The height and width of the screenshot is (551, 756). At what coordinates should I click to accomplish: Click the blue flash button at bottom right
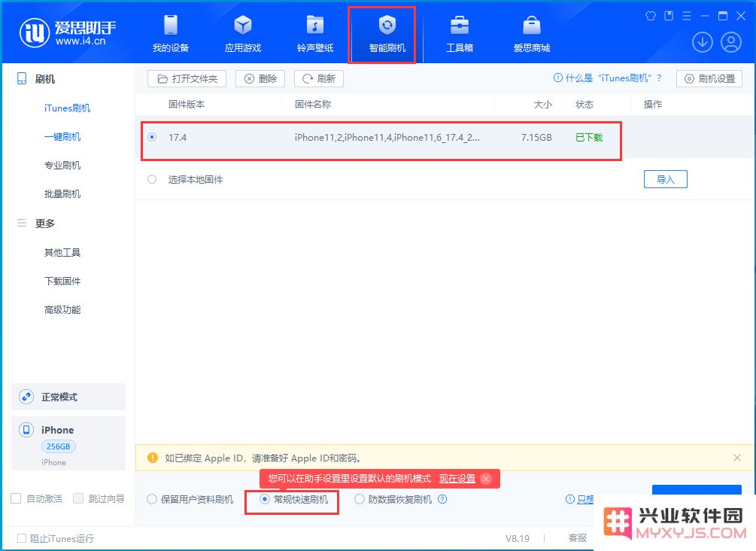point(697,490)
